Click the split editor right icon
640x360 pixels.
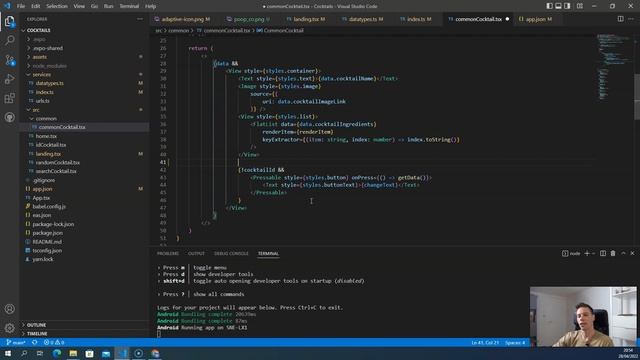pyautogui.click(x=620, y=19)
